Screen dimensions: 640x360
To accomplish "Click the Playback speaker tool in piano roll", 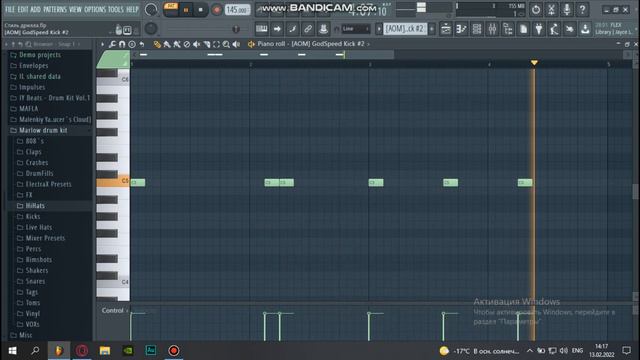I will (236, 44).
